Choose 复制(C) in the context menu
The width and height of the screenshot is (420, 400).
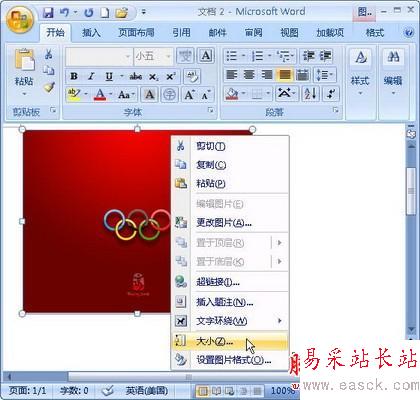(229, 165)
